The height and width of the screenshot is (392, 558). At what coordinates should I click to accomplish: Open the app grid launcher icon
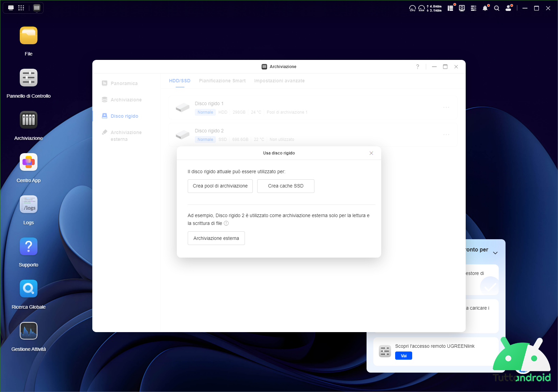click(21, 8)
